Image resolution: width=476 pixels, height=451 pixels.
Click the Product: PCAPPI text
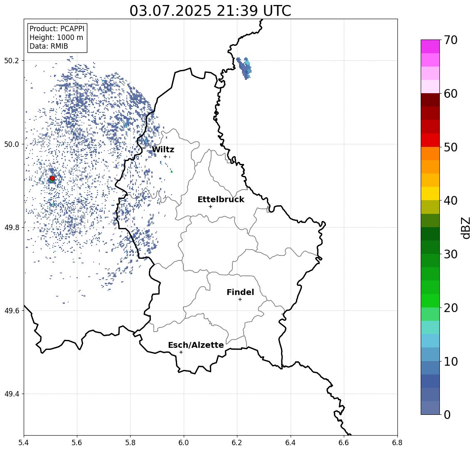click(57, 29)
